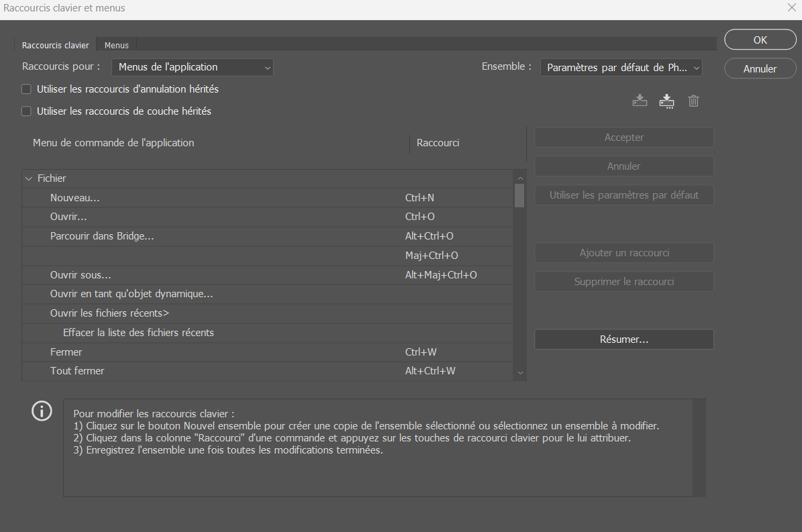Screen dimensions: 802x532
Task: Click Annuler below the OK button
Action: 760,68
